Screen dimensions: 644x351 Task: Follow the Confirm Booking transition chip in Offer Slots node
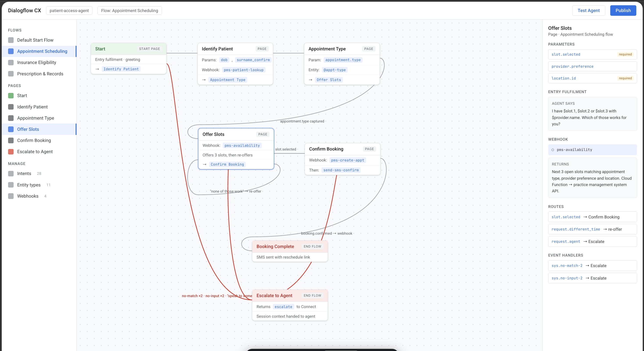(x=227, y=164)
